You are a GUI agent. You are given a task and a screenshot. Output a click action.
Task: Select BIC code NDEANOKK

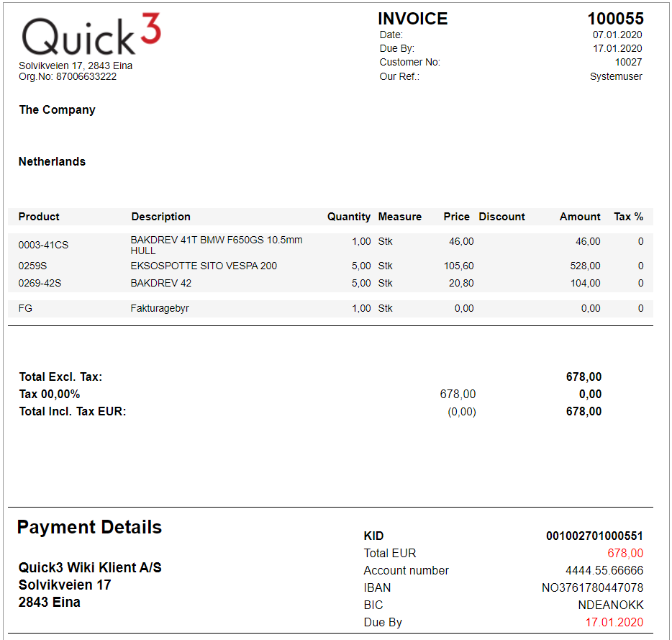[x=611, y=605]
